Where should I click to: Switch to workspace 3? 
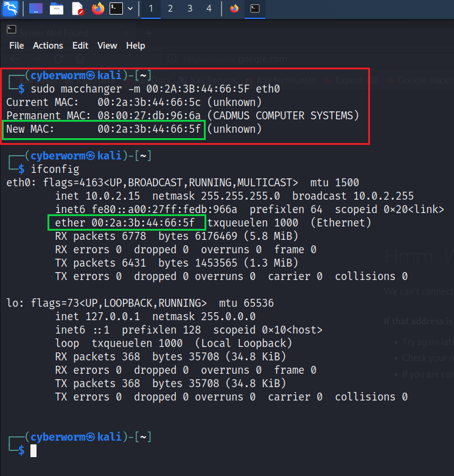189,9
